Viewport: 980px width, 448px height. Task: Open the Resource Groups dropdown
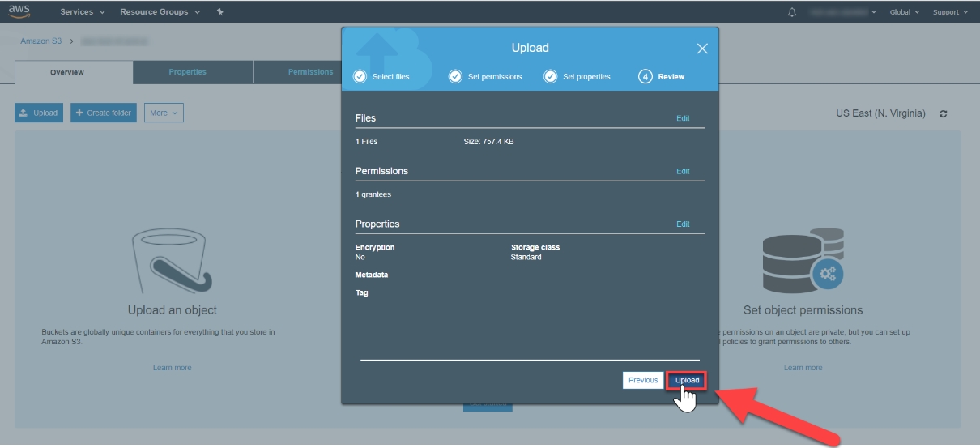coord(160,12)
